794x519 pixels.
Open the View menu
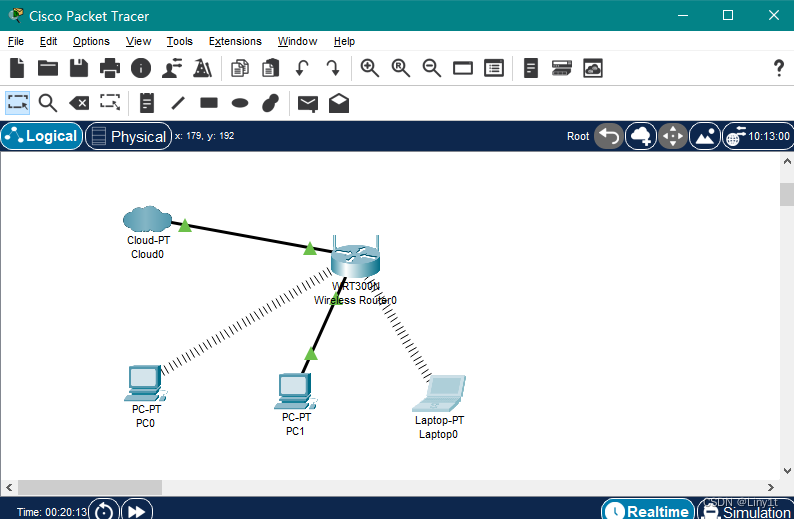[138, 41]
